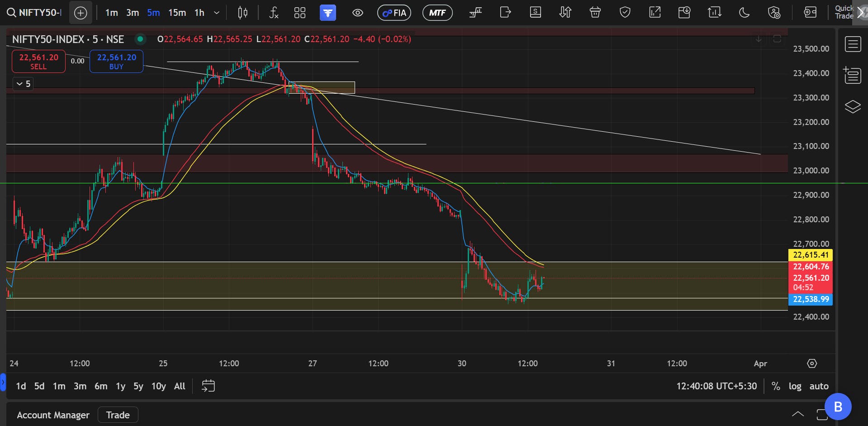The width and height of the screenshot is (868, 426).
Task: Expand the more timeframes dropdown arrow
Action: [x=217, y=13]
